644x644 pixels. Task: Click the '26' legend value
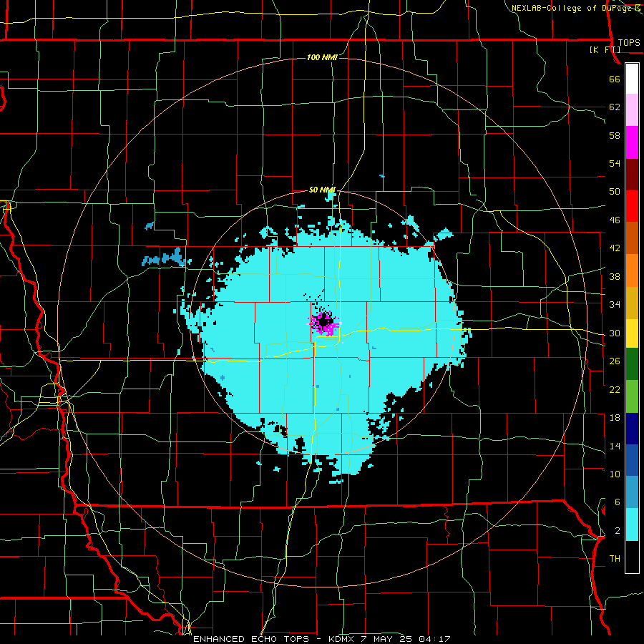point(615,361)
